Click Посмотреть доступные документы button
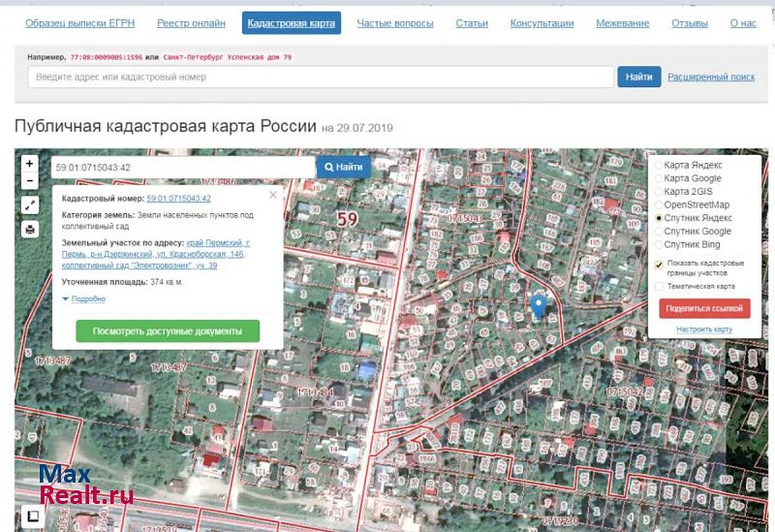Screen dimensions: 775x532 click(168, 331)
